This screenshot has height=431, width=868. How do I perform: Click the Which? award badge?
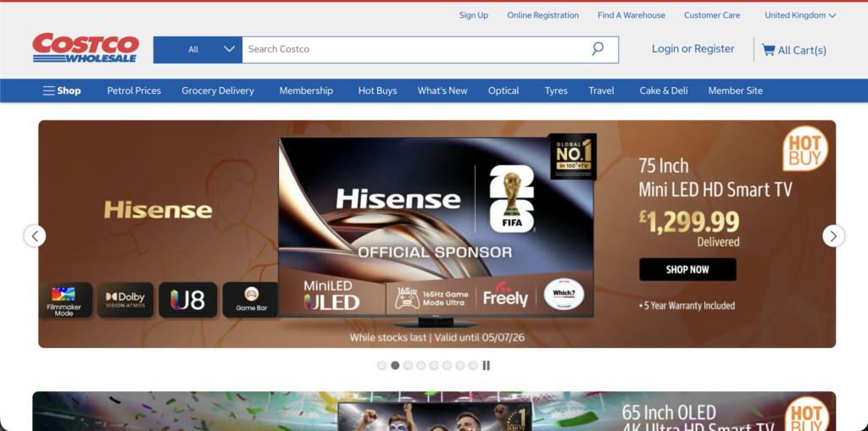click(564, 295)
